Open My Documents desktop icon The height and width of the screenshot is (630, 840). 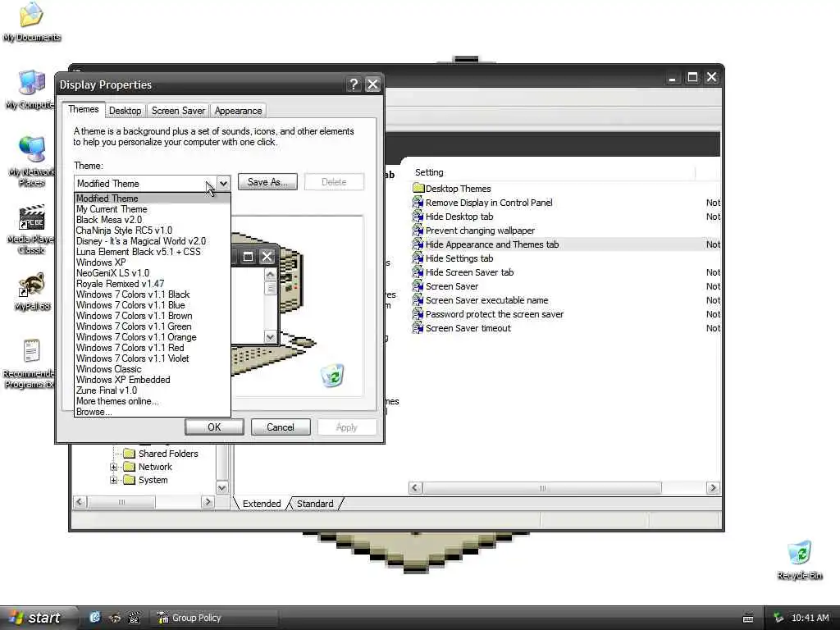[31, 15]
